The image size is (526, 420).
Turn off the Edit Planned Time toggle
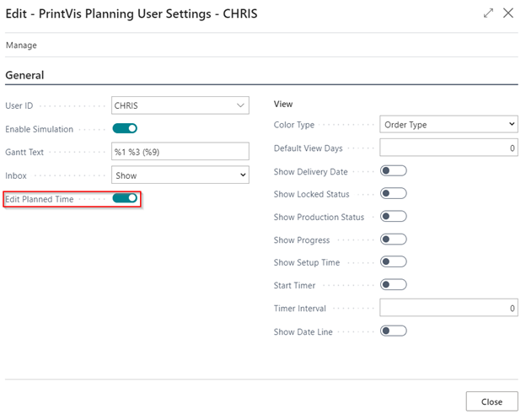tap(125, 198)
